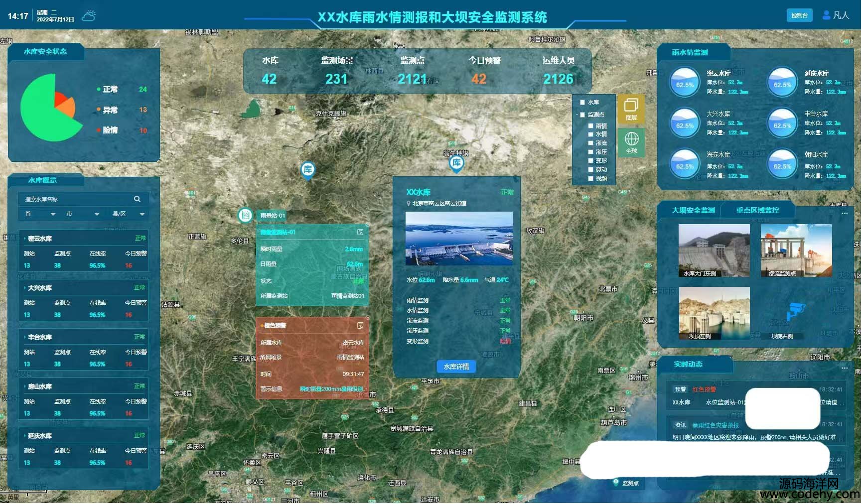Image resolution: width=862 pixels, height=504 pixels.
Task: Click the 图层 layers icon button
Action: [x=631, y=109]
